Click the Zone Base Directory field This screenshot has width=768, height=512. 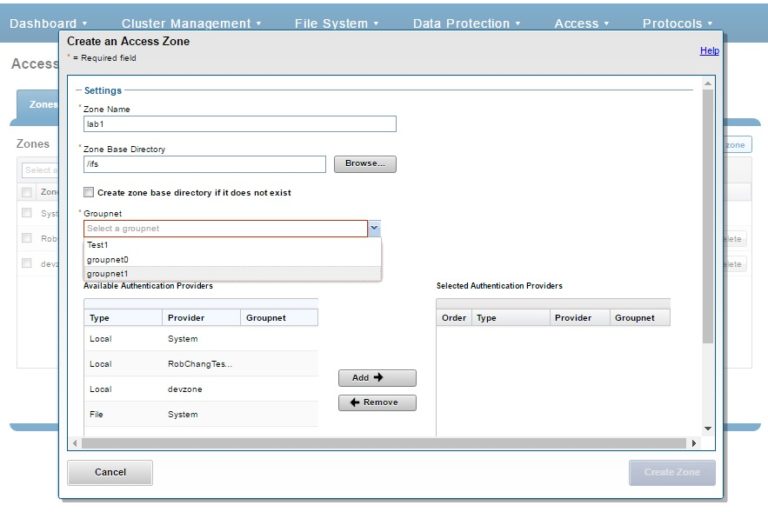pos(205,164)
